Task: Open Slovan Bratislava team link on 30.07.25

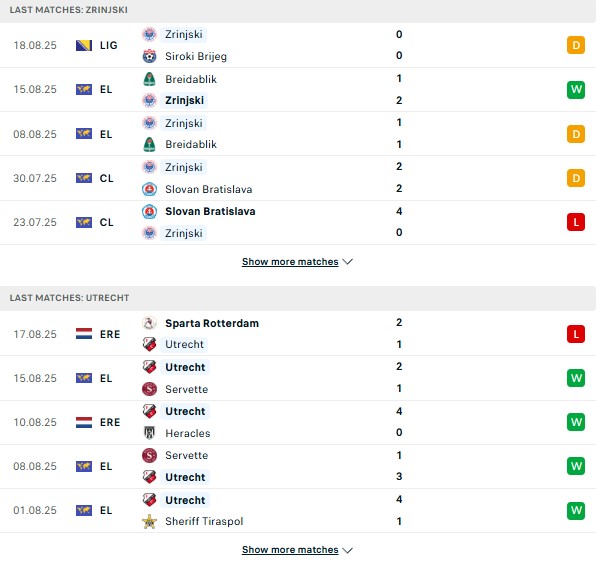Action: tap(209, 189)
